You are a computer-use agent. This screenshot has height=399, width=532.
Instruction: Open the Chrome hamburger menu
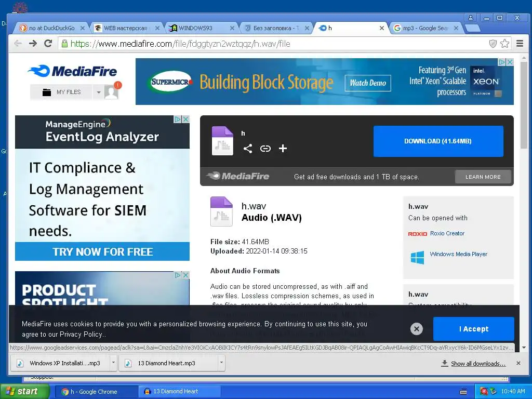pos(520,44)
